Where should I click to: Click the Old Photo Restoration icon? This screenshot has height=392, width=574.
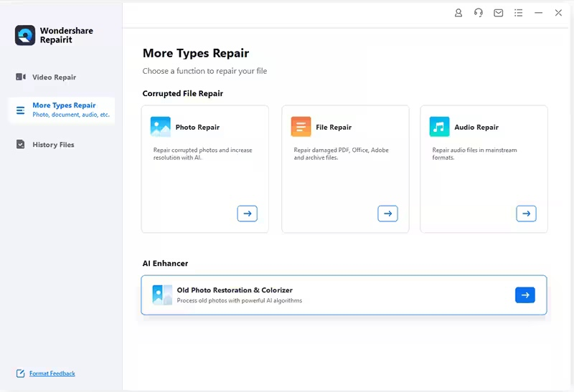[x=162, y=295]
